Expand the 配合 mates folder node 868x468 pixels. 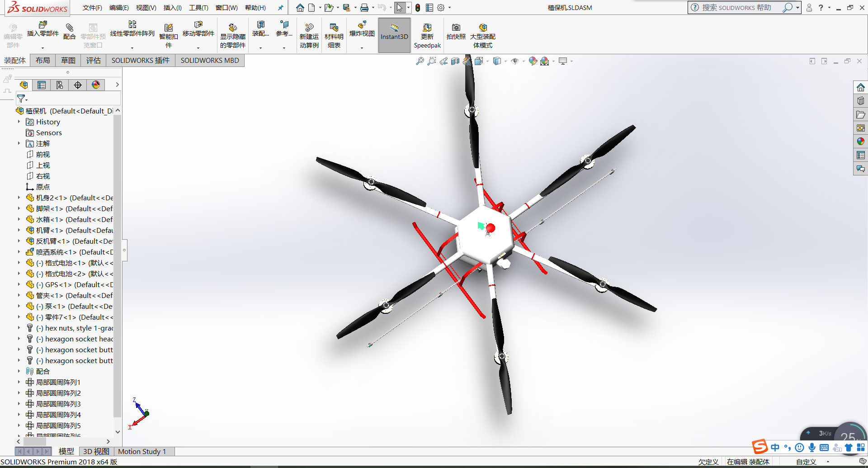(x=19, y=371)
